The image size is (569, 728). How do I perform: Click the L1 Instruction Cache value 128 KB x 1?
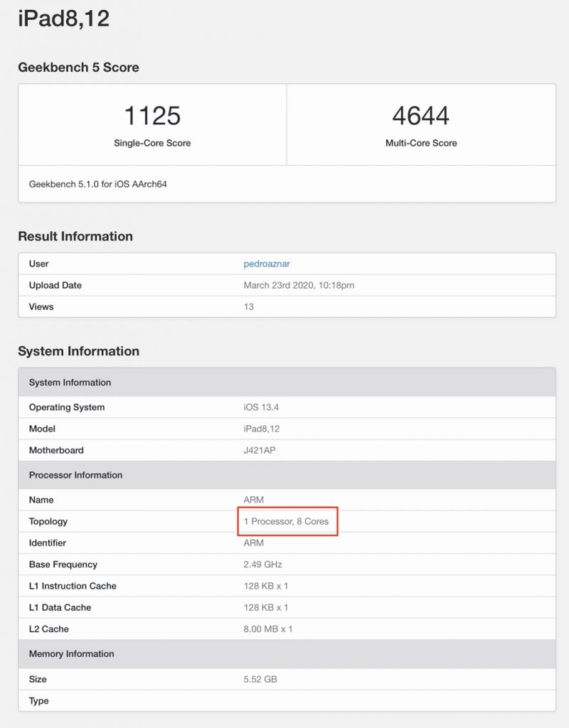click(x=266, y=586)
